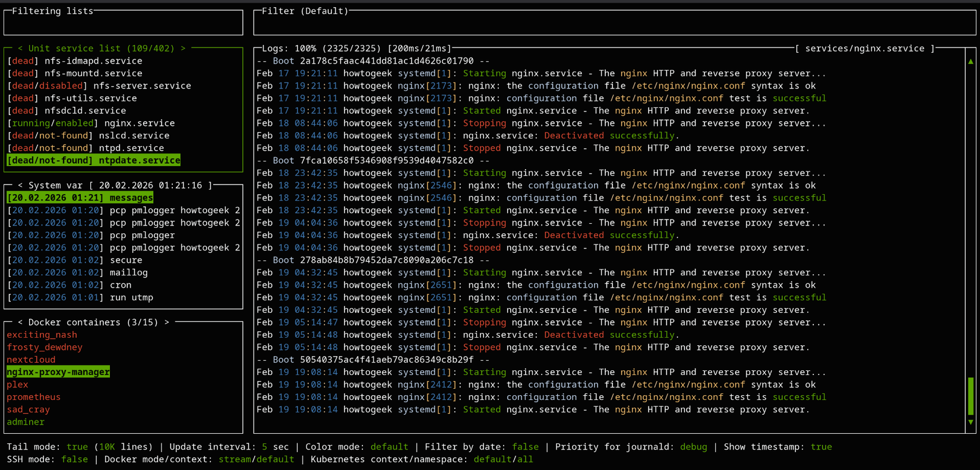This screenshot has height=470, width=980.
Task: Click the '10K lines' tail mode value
Action: (x=124, y=447)
